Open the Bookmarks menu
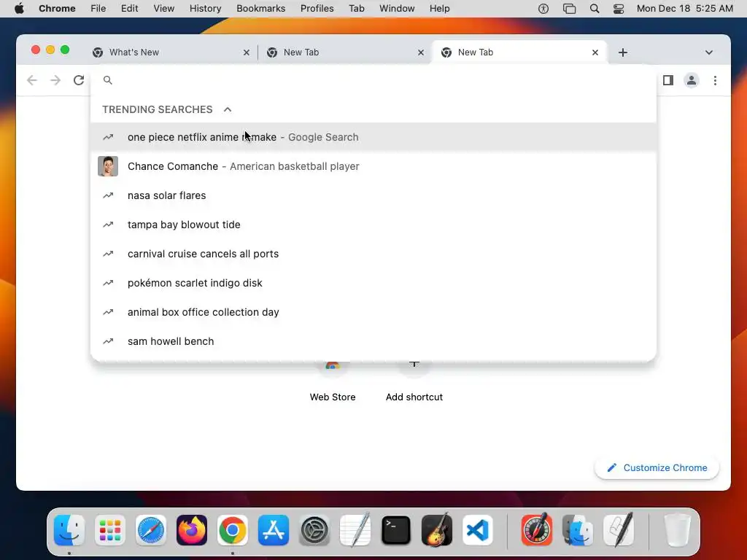747x560 pixels. (260, 9)
